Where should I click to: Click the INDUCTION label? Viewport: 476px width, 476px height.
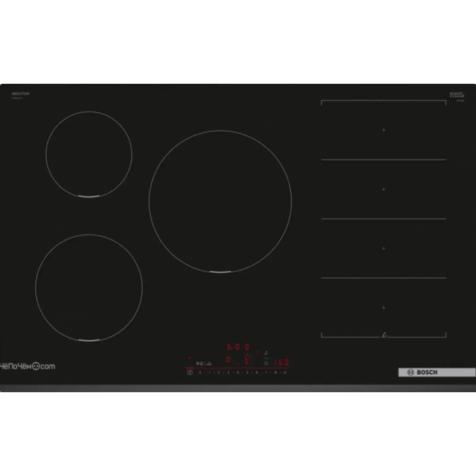click(x=20, y=94)
